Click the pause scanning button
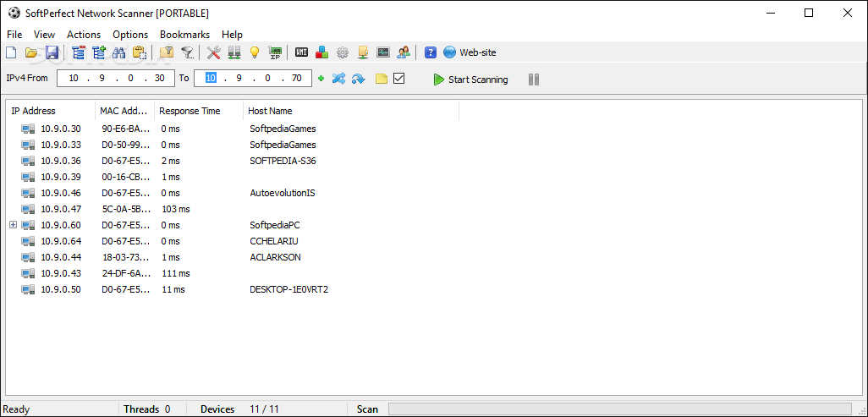 coord(534,80)
